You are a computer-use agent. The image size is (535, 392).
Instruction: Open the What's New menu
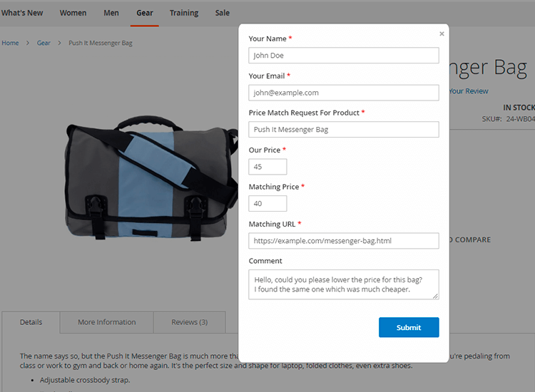point(22,13)
